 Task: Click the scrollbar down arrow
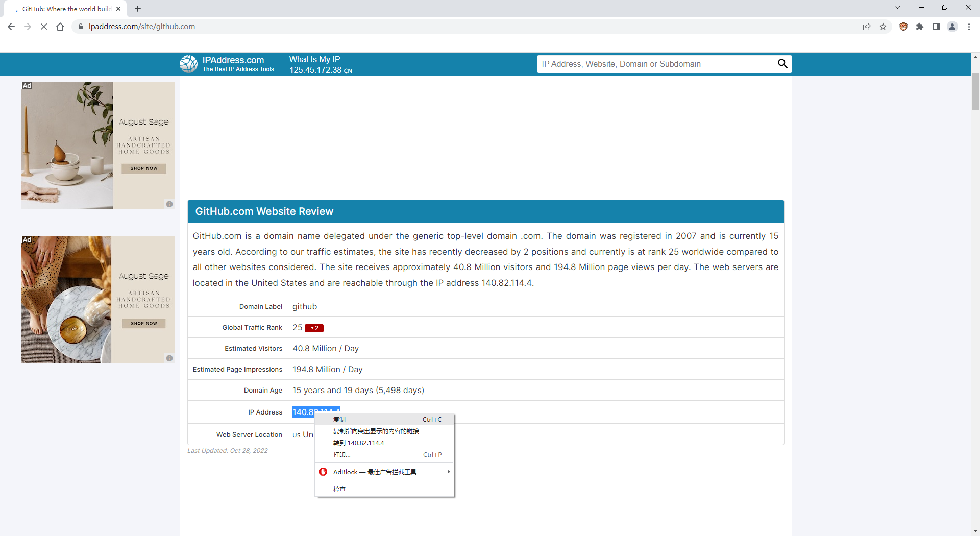pos(975,531)
